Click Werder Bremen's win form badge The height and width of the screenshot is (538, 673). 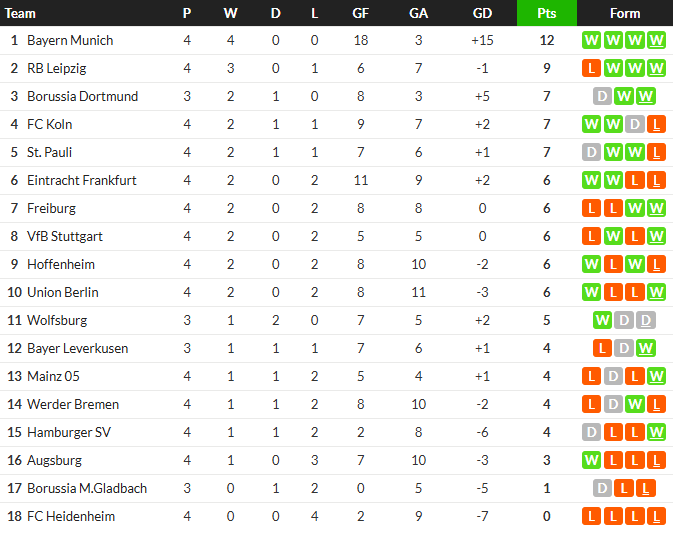tap(635, 405)
